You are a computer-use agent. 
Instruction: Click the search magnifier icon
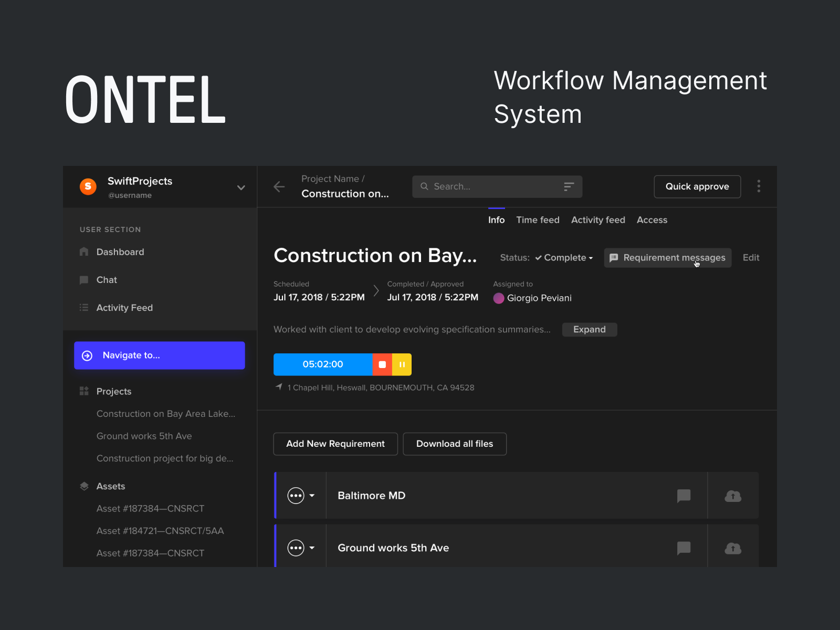pos(424,186)
